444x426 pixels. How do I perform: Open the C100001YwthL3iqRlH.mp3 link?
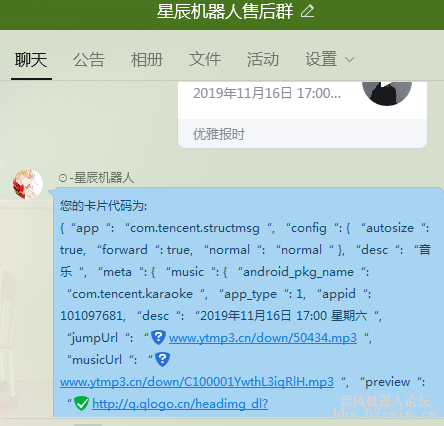click(x=197, y=382)
